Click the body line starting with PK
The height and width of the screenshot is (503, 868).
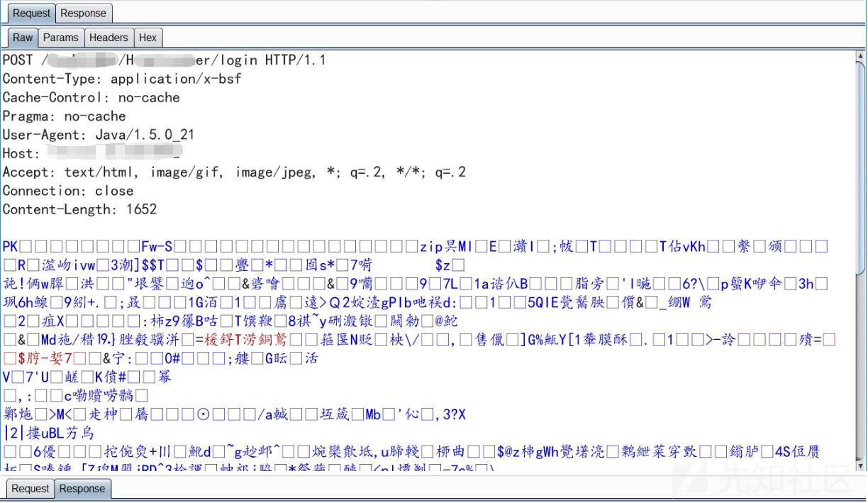(416, 247)
